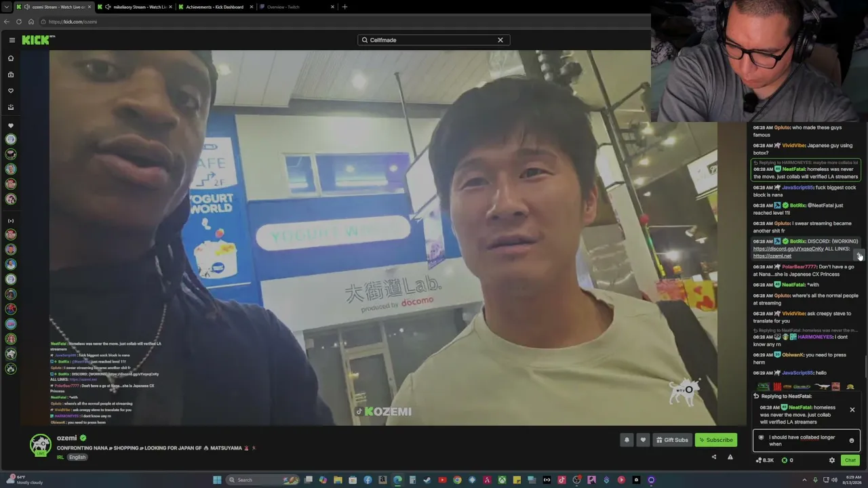This screenshot has width=868, height=488.
Task: Open Browse icon below Home in sidebar
Action: 11,75
